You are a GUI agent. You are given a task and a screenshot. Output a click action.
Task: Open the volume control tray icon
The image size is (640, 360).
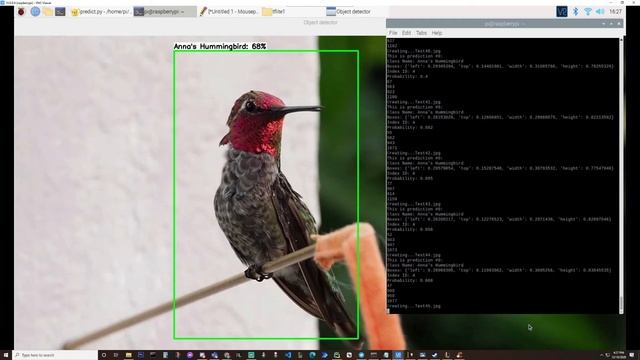click(600, 11)
